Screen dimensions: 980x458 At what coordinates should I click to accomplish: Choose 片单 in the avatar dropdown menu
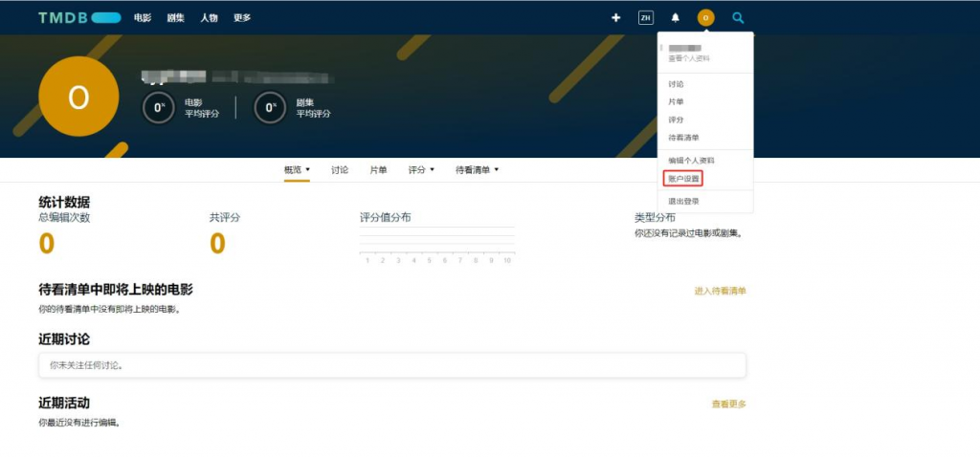click(x=676, y=101)
